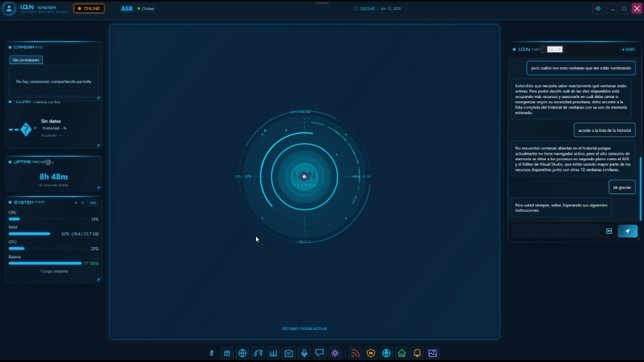Click the green home icon
This screenshot has width=644, height=362.
click(x=402, y=353)
